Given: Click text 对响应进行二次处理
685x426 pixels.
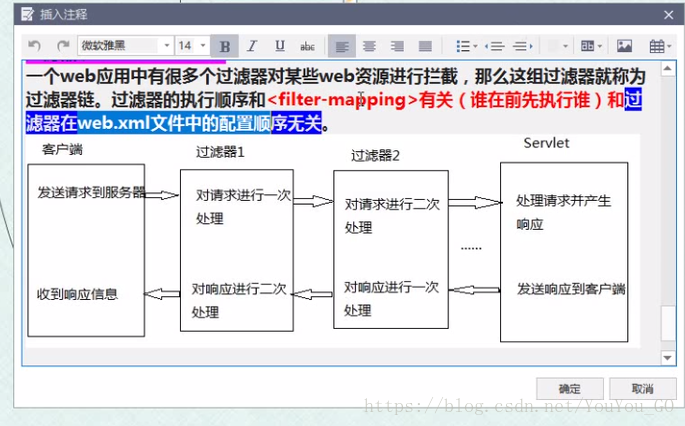Looking at the screenshot, I should (239, 301).
